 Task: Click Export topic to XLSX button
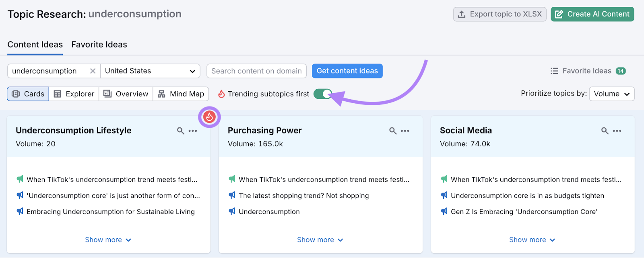(x=500, y=14)
